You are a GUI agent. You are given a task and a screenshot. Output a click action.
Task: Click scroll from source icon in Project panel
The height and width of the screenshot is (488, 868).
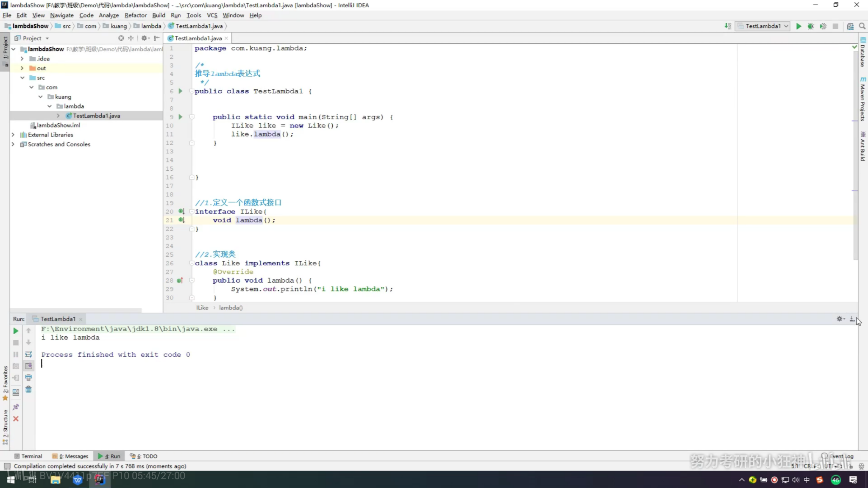[x=121, y=38]
